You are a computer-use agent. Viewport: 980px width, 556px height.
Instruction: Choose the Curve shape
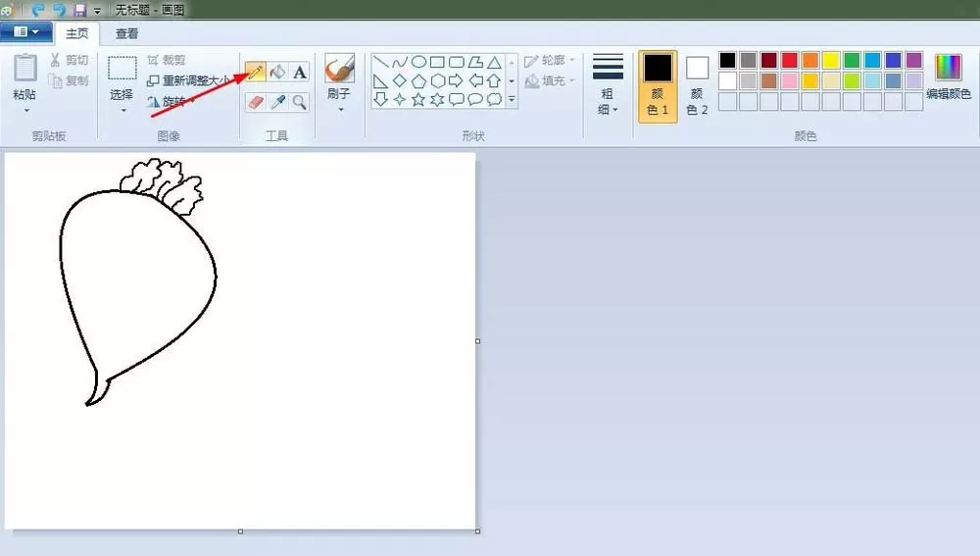[x=400, y=62]
